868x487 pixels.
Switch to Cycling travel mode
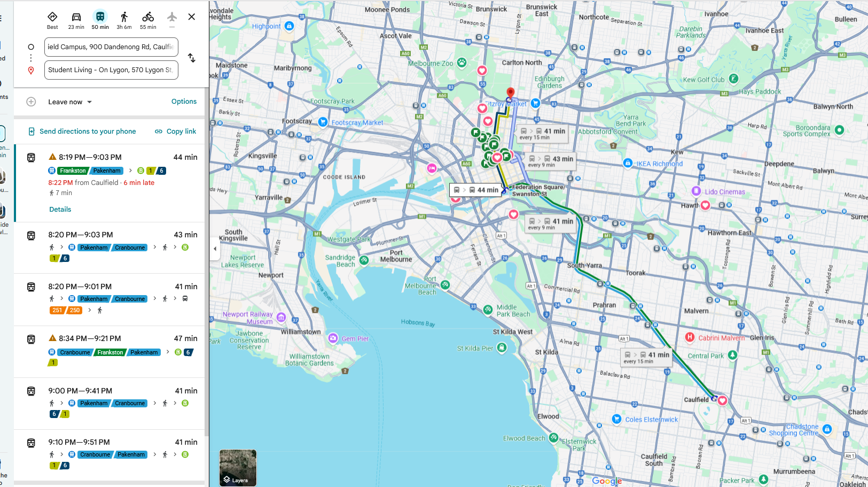coord(148,20)
